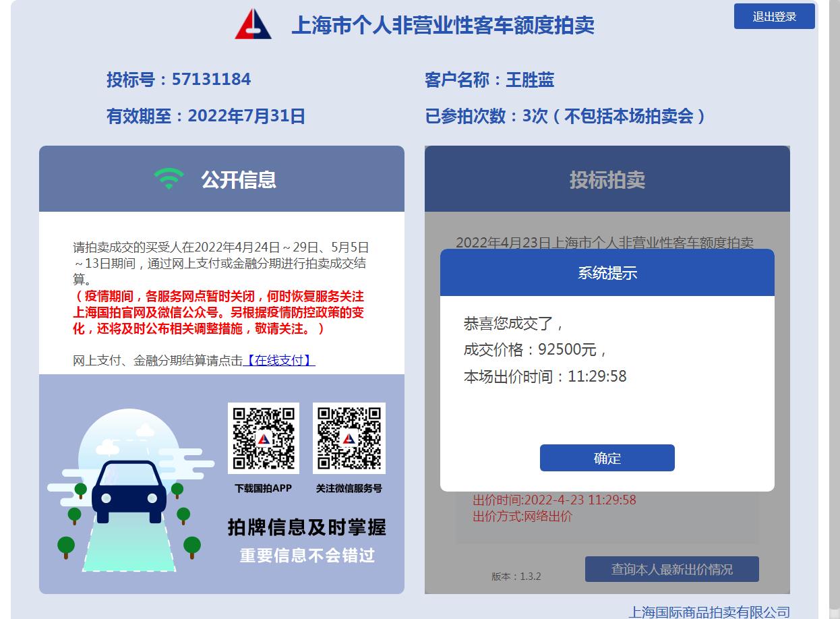Select the 公开信息 panel header

click(222, 179)
